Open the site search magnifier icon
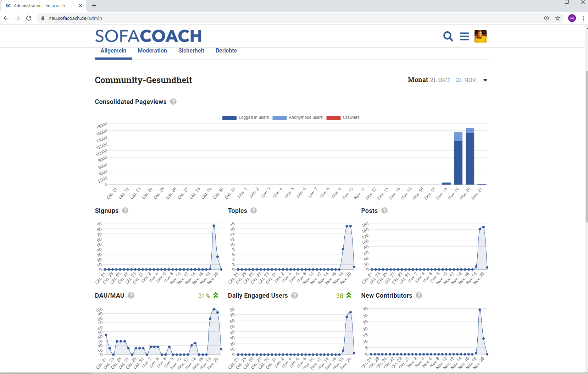This screenshot has width=588, height=374. [x=448, y=36]
